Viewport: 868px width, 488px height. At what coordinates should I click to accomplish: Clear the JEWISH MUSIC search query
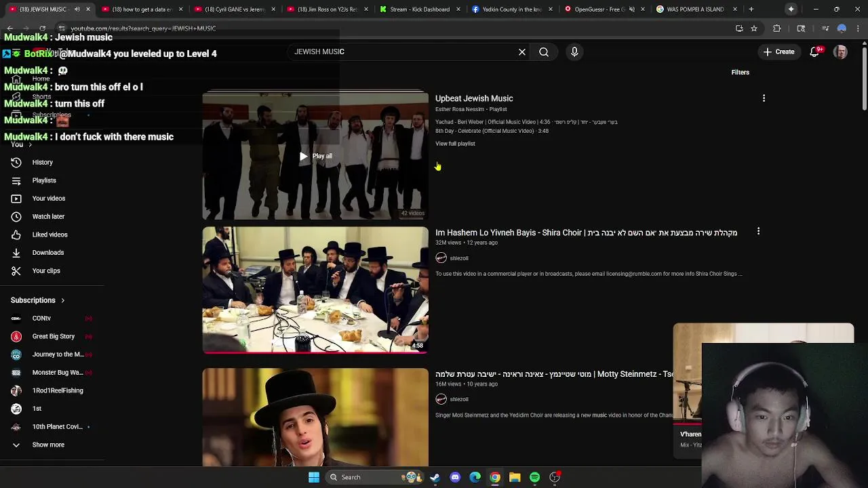(x=522, y=52)
